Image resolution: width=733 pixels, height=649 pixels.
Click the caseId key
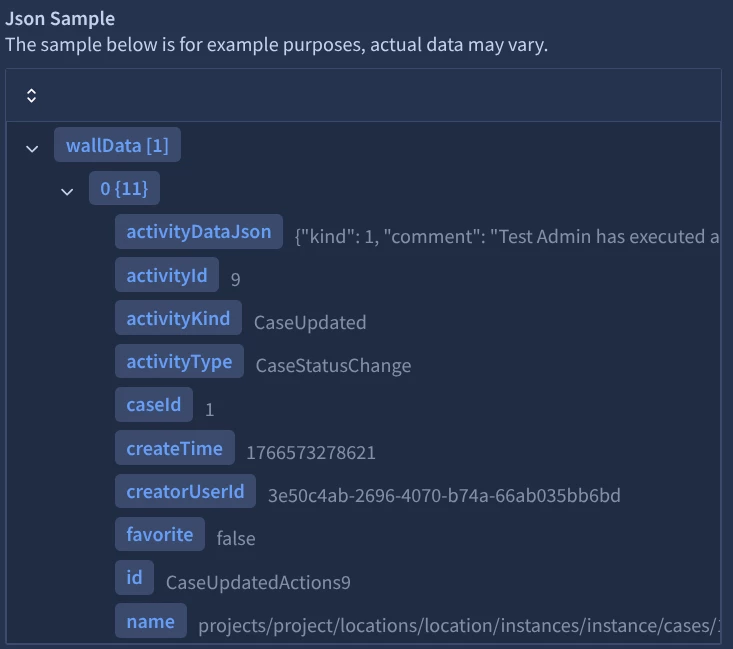[154, 405]
